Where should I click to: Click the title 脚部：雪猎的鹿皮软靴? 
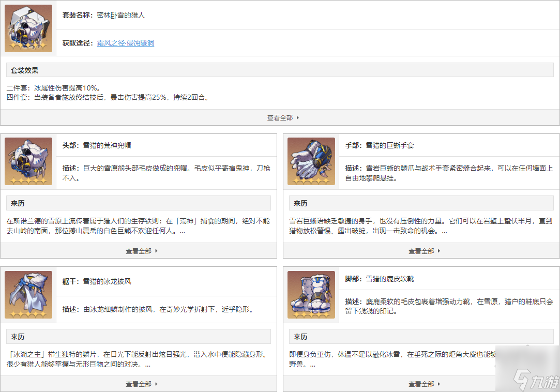coord(380,279)
